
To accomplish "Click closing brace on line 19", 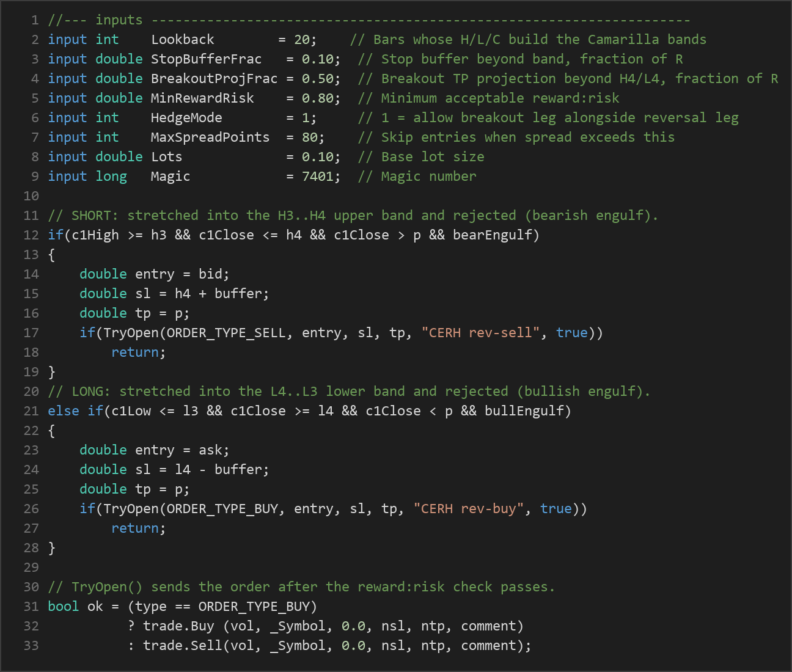I will [51, 372].
